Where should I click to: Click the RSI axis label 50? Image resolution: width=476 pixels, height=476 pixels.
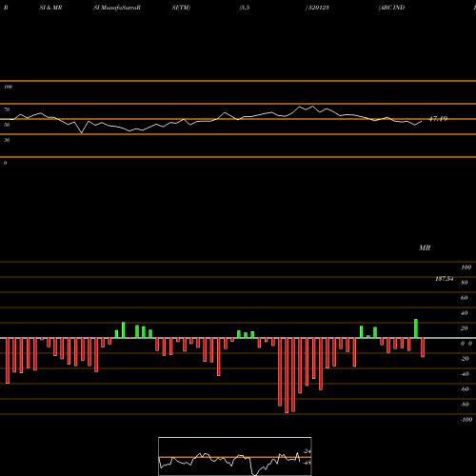coord(7,125)
